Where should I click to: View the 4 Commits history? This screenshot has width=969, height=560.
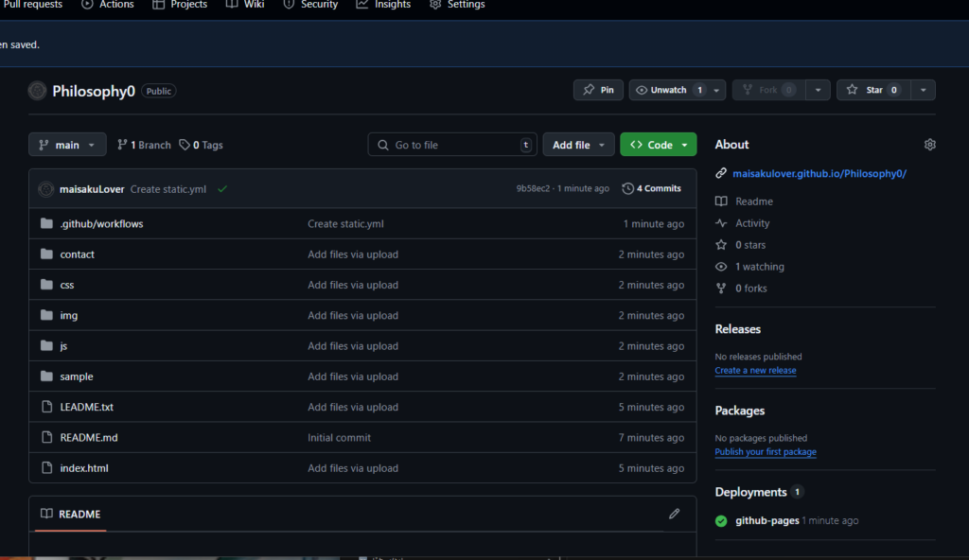(651, 188)
